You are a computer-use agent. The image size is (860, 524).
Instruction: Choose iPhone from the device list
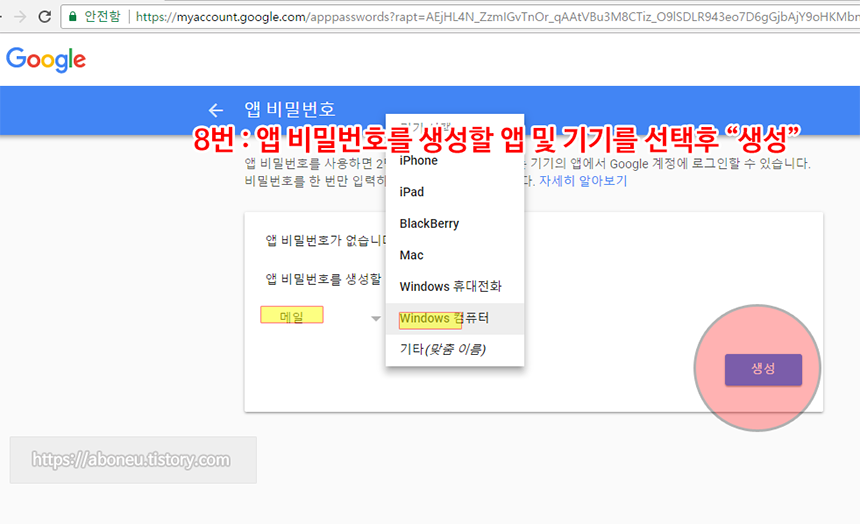(x=455, y=161)
